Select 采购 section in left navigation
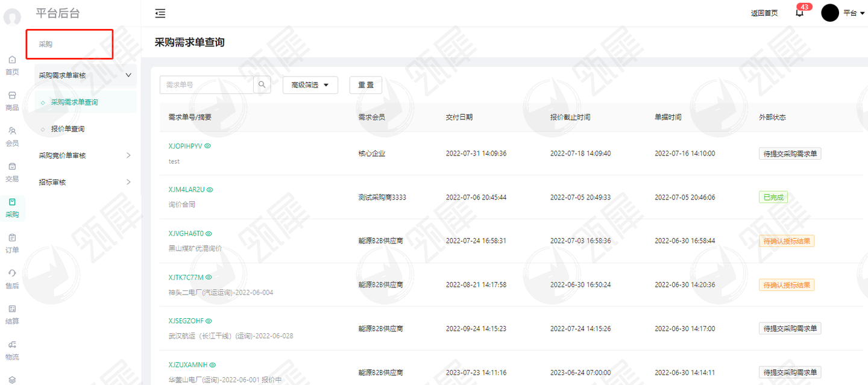Screen dimensions: 868x385 coord(12,207)
